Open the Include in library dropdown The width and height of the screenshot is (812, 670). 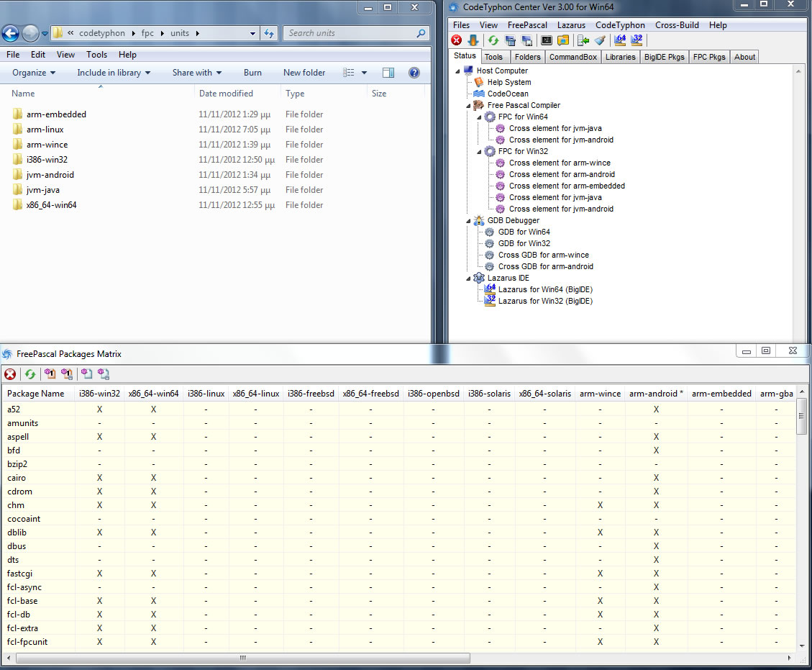(x=114, y=73)
